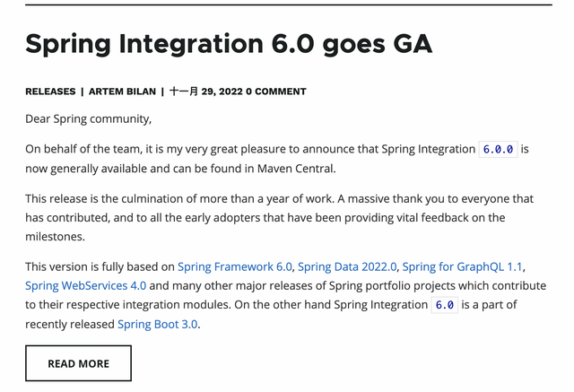
Task: Click the words Maven Central
Action: click(x=295, y=169)
